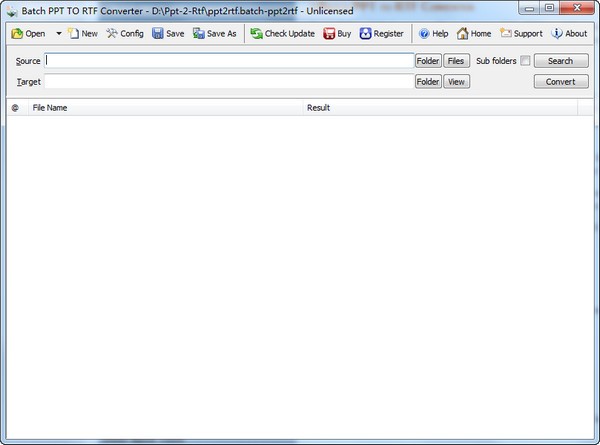
Task: Enable the Sub folders checkbox
Action: tap(525, 61)
